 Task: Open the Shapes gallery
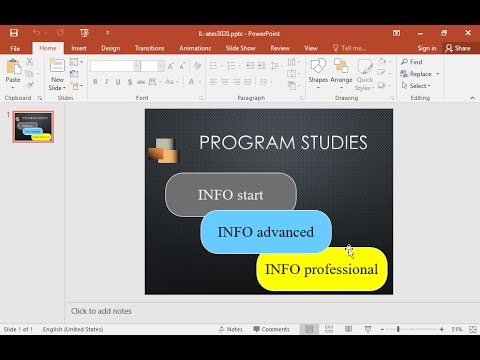tap(318, 74)
